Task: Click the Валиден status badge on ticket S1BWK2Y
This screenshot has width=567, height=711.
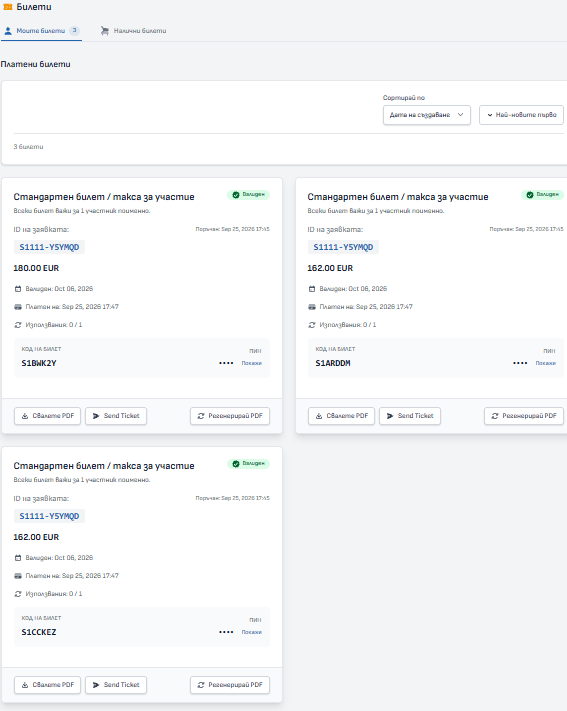Action: point(249,195)
